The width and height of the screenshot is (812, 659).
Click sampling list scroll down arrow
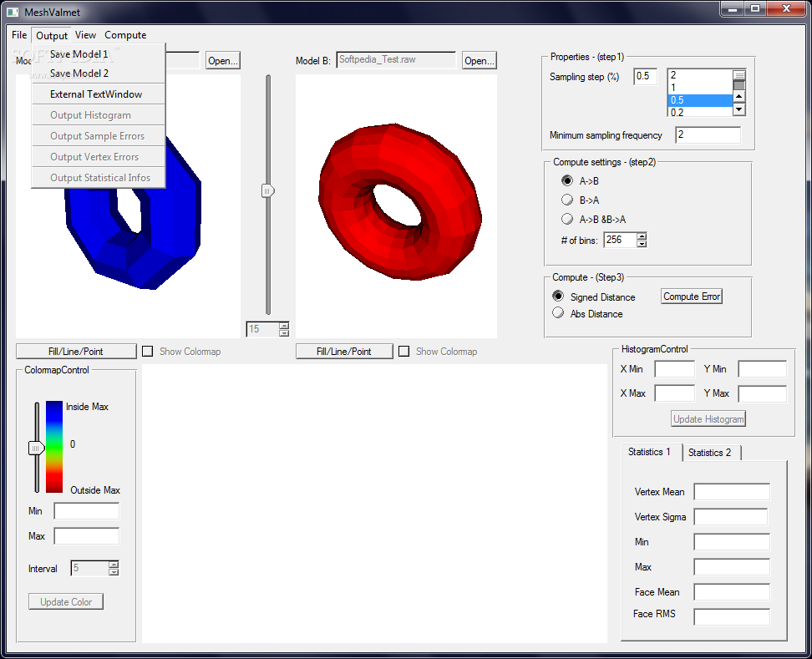click(739, 109)
